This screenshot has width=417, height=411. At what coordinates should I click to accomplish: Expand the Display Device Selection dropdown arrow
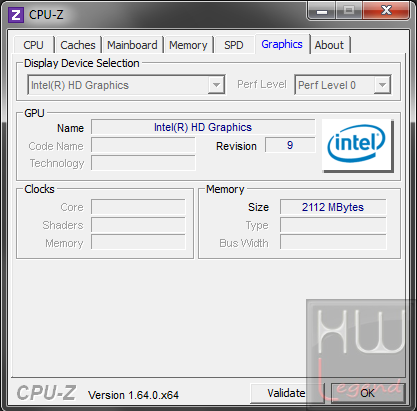point(216,85)
